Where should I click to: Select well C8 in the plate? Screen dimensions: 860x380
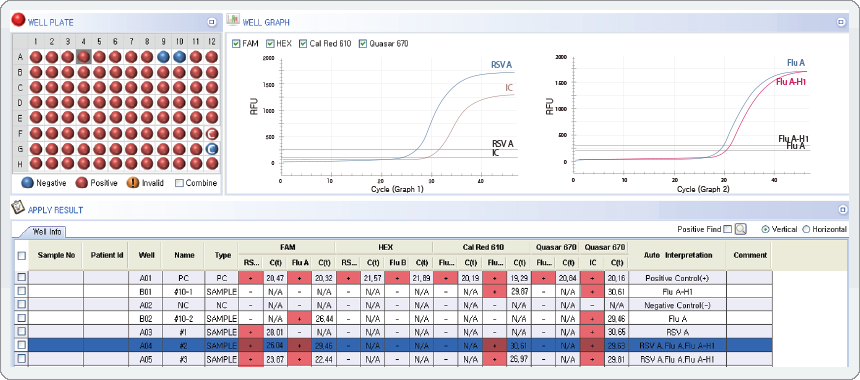point(147,87)
